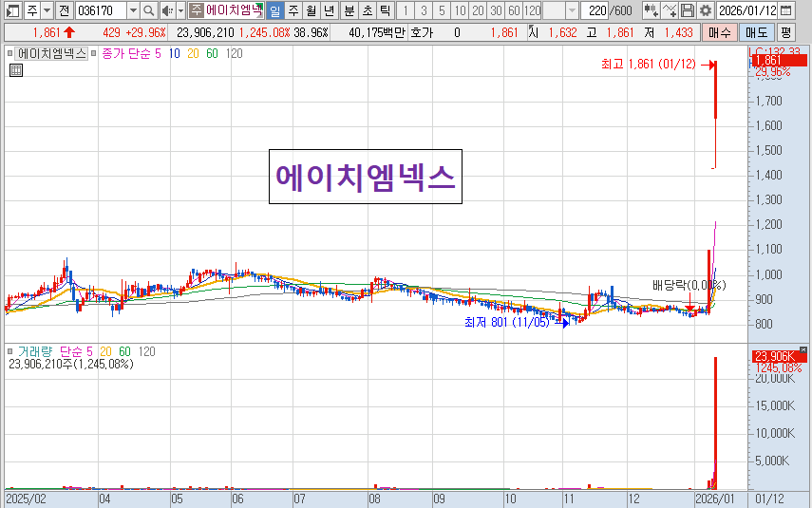The height and width of the screenshot is (508, 812).
Task: Expand the sound options arrow
Action: tap(180, 10)
